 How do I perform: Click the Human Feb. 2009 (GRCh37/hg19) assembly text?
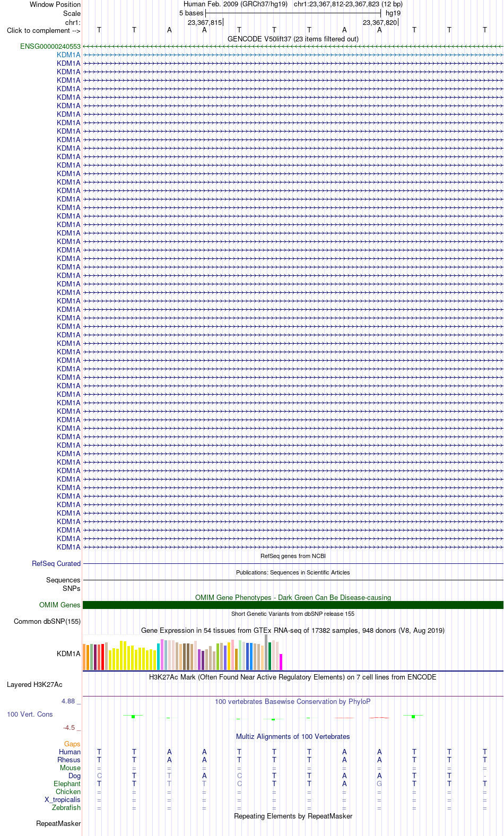(x=236, y=4)
